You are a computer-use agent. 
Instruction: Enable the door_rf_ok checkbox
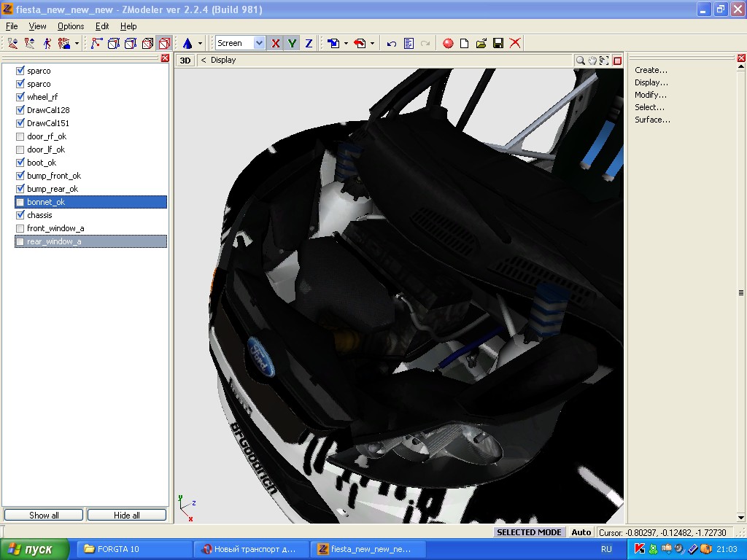pyautogui.click(x=20, y=136)
